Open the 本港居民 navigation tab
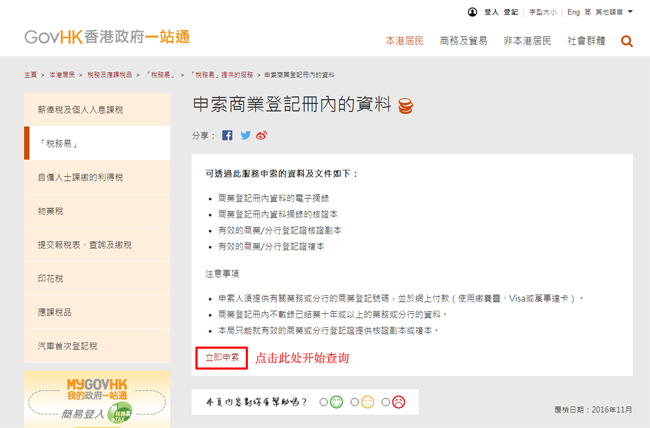The height and width of the screenshot is (428, 650). (405, 41)
